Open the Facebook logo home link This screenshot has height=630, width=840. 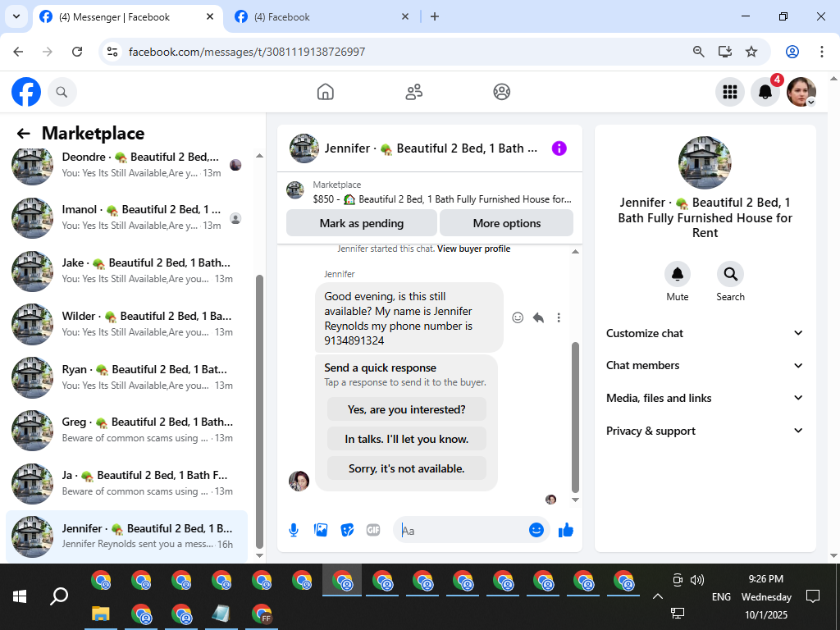pos(26,92)
